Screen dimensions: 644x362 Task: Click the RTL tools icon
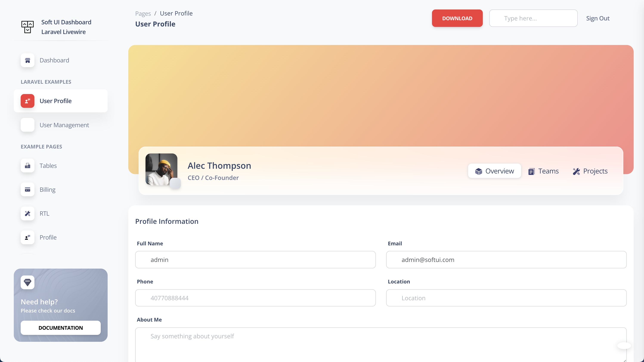(28, 213)
